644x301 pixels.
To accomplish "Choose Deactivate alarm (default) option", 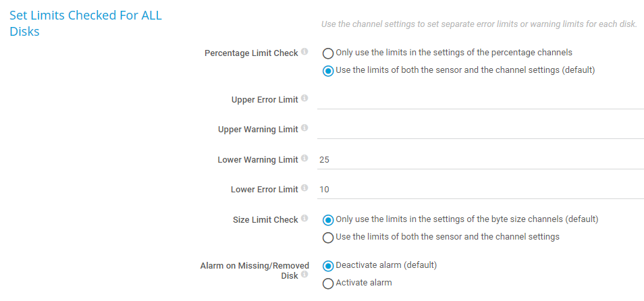I will (328, 265).
